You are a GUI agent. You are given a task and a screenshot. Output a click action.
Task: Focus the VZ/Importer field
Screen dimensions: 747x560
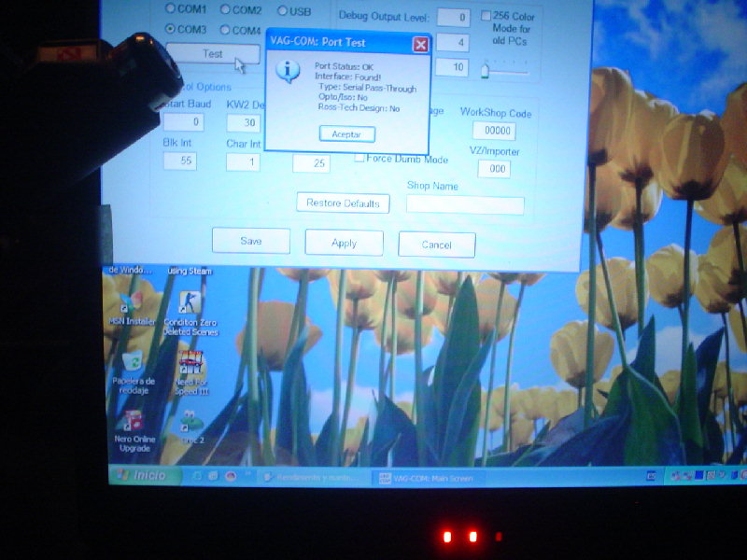point(494,169)
